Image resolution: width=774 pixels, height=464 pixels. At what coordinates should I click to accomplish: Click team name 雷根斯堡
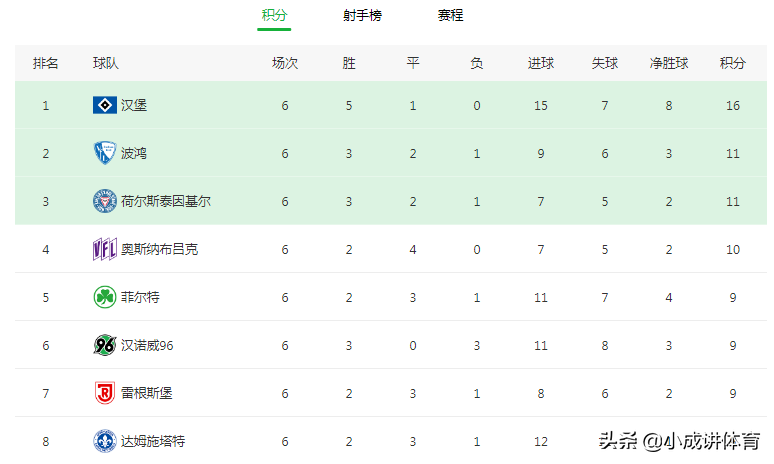pyautogui.click(x=147, y=393)
